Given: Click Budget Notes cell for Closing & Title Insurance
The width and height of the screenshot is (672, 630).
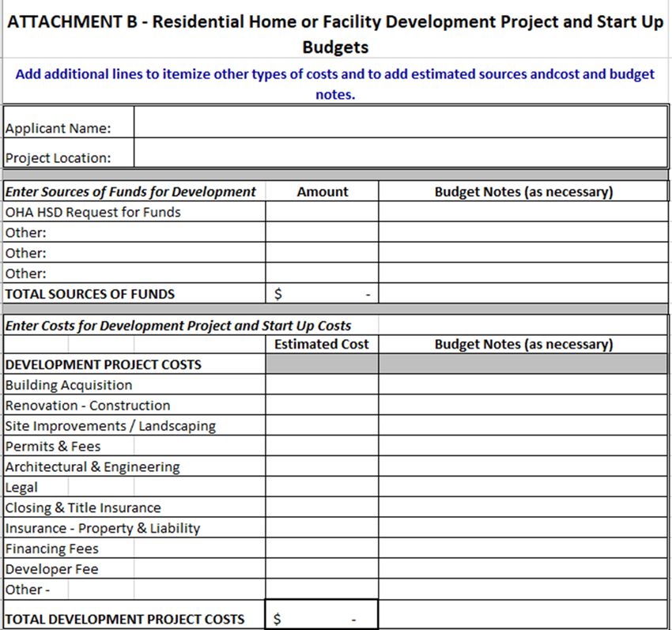Looking at the screenshot, I should tap(523, 507).
